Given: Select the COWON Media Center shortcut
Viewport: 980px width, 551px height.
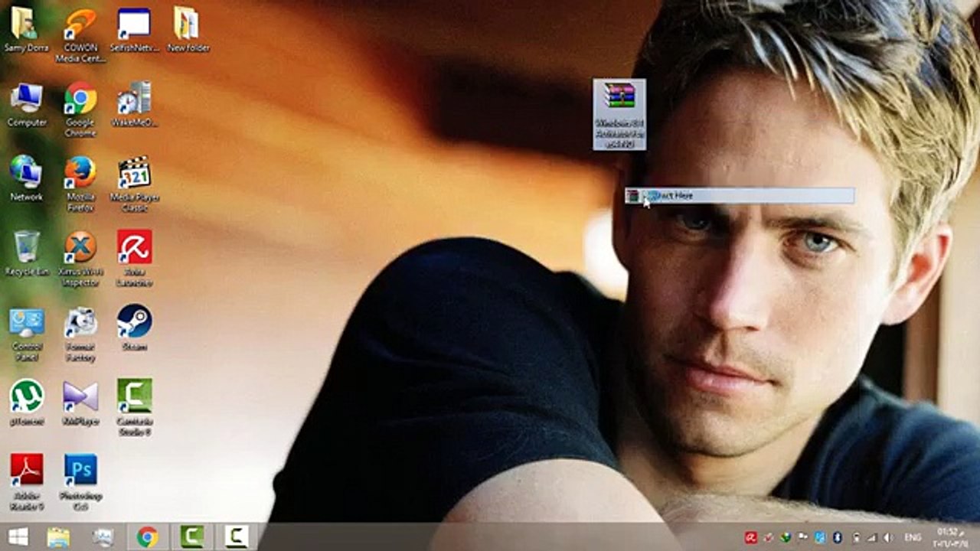Looking at the screenshot, I should (80, 35).
